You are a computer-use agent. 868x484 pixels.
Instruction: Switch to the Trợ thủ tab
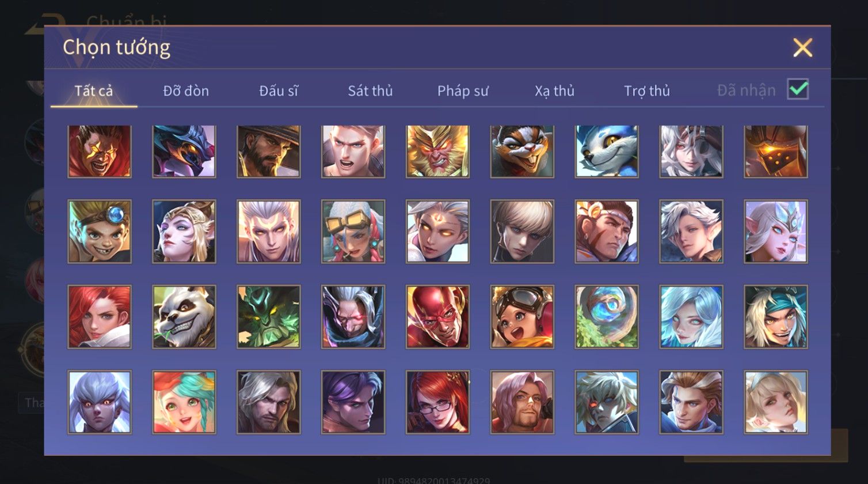pos(647,90)
